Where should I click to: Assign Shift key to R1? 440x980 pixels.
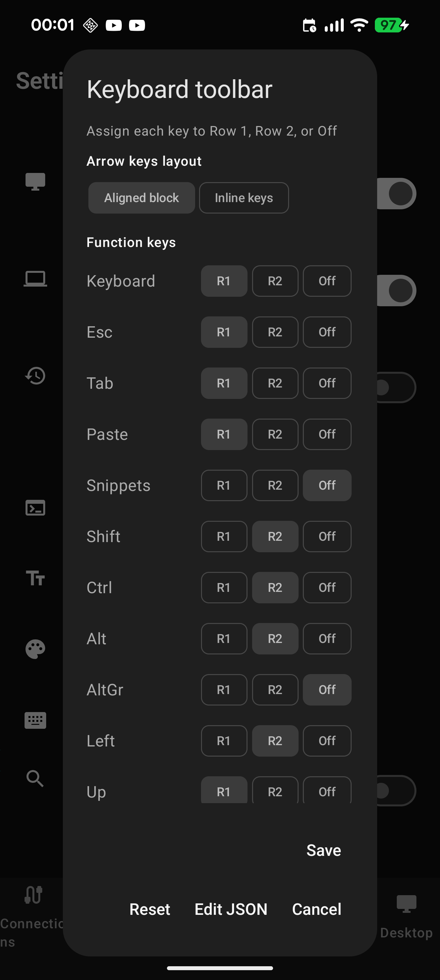coord(224,537)
